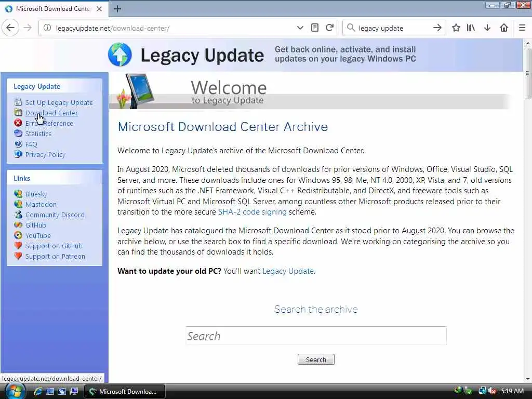The image size is (532, 399).
Task: Open the Statistics link
Action: (x=38, y=134)
